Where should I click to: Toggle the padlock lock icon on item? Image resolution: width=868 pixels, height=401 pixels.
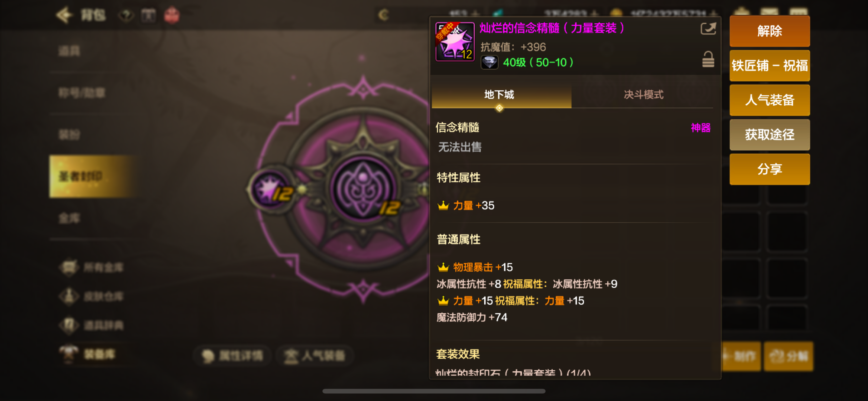tap(708, 59)
